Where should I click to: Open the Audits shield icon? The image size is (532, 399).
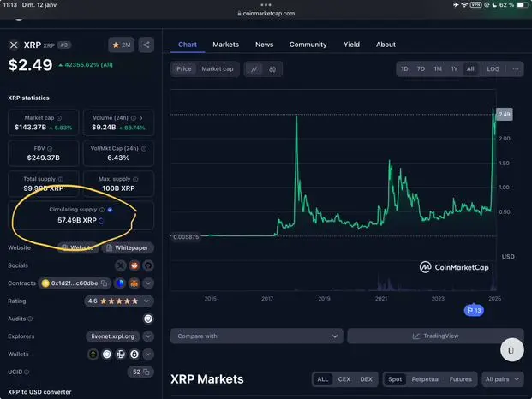[x=148, y=319]
